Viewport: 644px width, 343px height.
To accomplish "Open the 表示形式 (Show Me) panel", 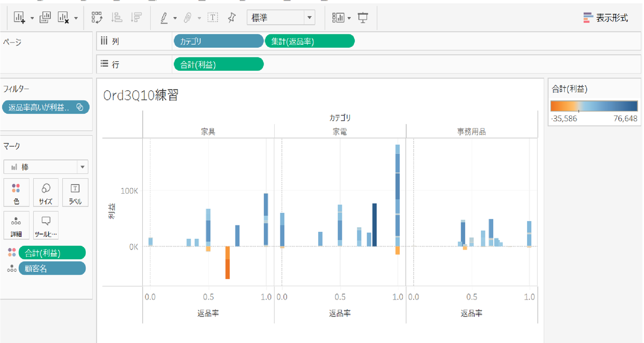I will pos(605,18).
